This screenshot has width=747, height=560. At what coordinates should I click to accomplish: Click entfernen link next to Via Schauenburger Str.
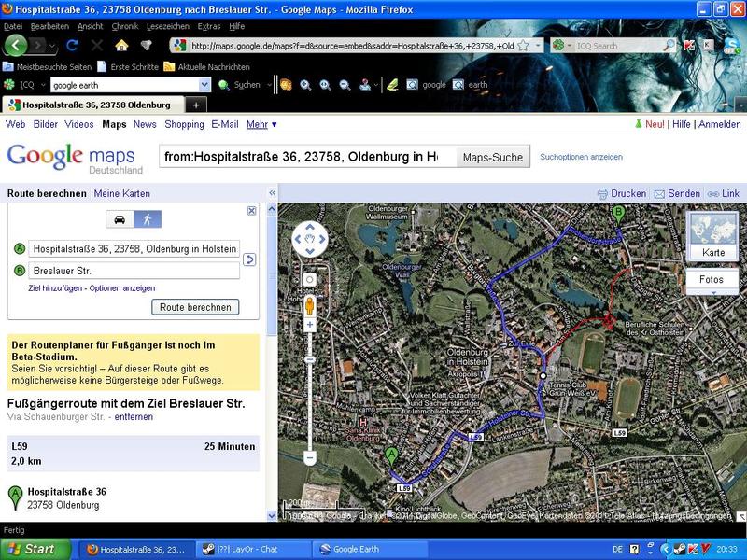point(134,416)
